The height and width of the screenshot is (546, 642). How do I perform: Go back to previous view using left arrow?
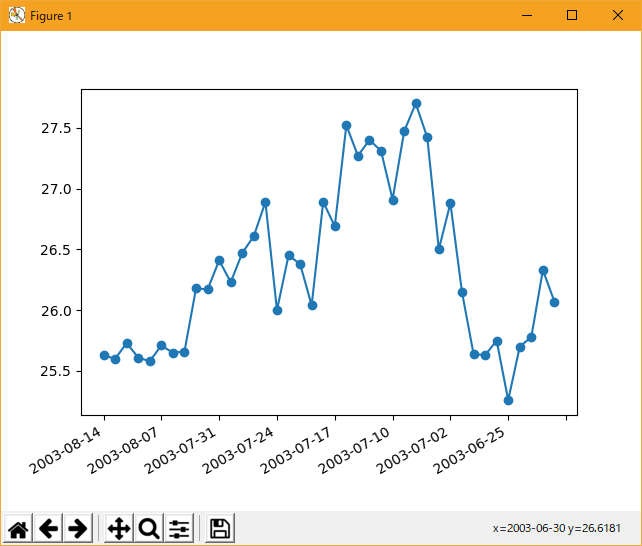(48, 529)
